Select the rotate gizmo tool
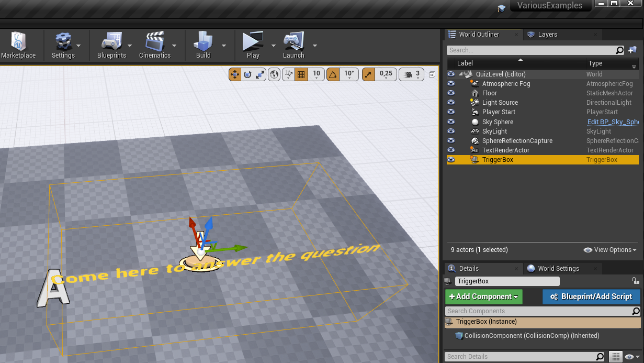The height and width of the screenshot is (363, 644). click(x=247, y=74)
